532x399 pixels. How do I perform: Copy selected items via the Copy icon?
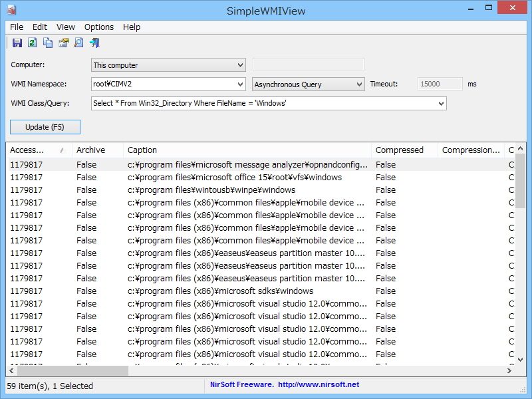click(x=47, y=43)
